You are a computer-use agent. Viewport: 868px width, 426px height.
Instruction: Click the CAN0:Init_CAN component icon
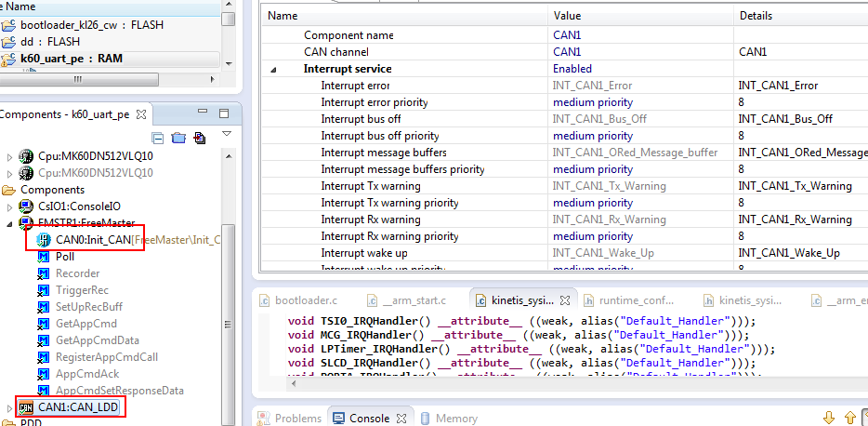point(44,240)
